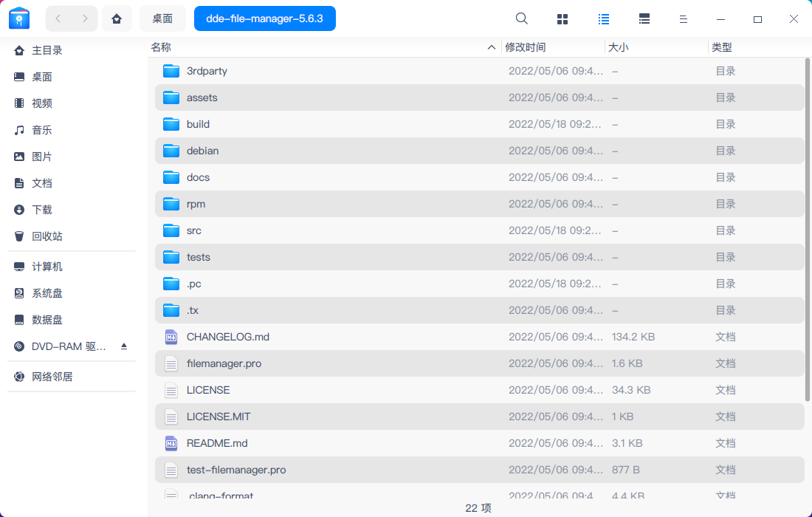The image size is (812, 517).
Task: Toggle the detail info panel icon
Action: [644, 19]
